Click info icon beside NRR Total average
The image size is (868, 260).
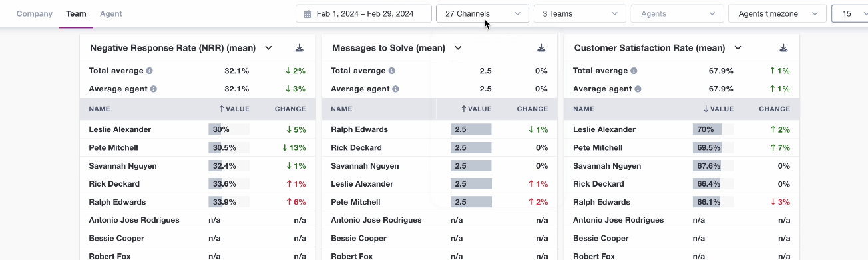(x=149, y=71)
